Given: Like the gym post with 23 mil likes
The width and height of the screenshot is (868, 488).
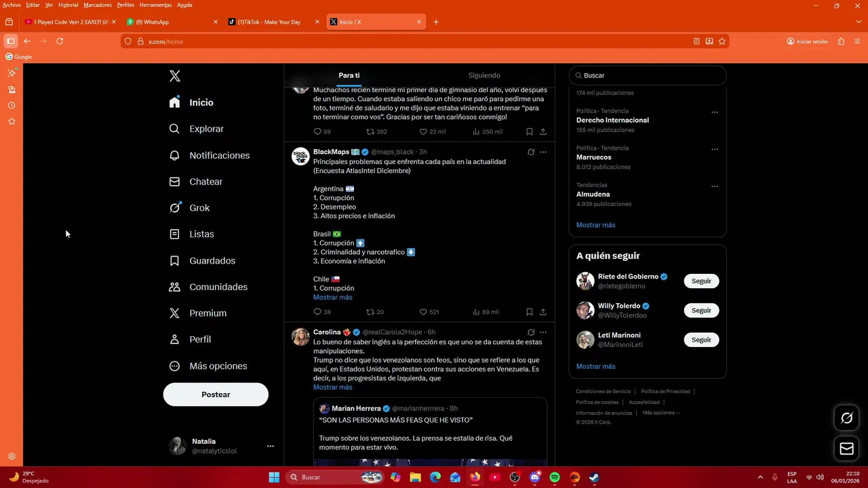Looking at the screenshot, I should pos(432,131).
